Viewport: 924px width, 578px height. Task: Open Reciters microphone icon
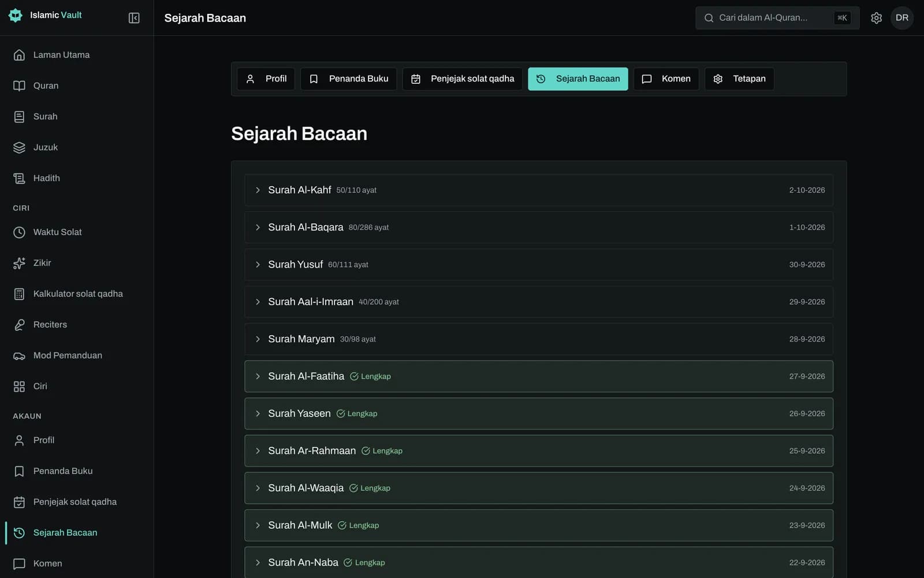tap(19, 325)
